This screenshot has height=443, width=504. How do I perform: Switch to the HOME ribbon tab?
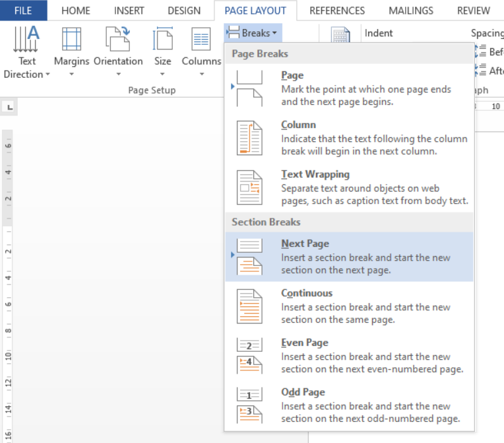76,11
